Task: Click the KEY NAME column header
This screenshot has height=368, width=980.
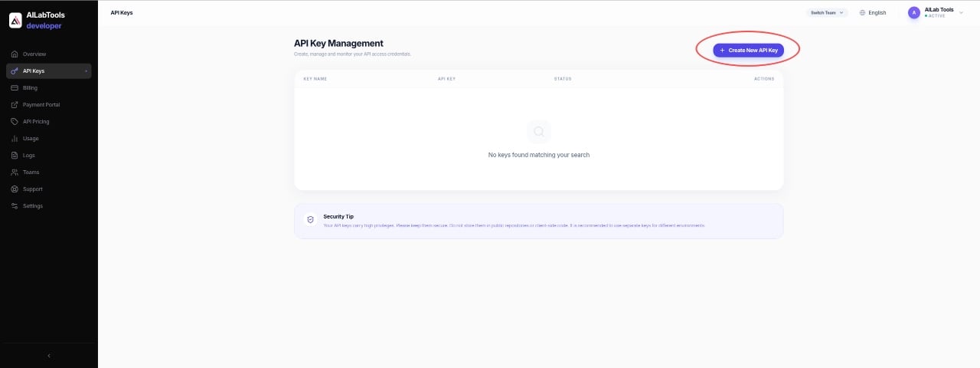Action: [x=315, y=79]
